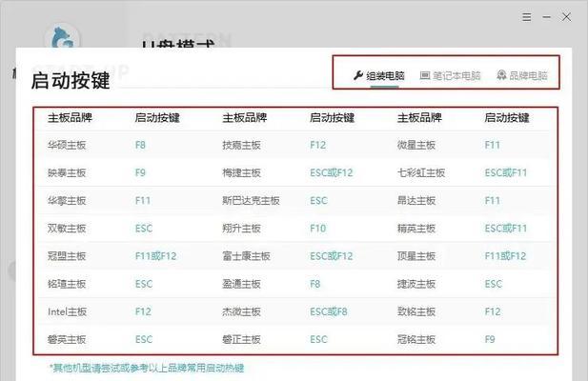The height and width of the screenshot is (381, 588).
Task: Click ESC key next to 捷波主板
Action: [x=494, y=284]
